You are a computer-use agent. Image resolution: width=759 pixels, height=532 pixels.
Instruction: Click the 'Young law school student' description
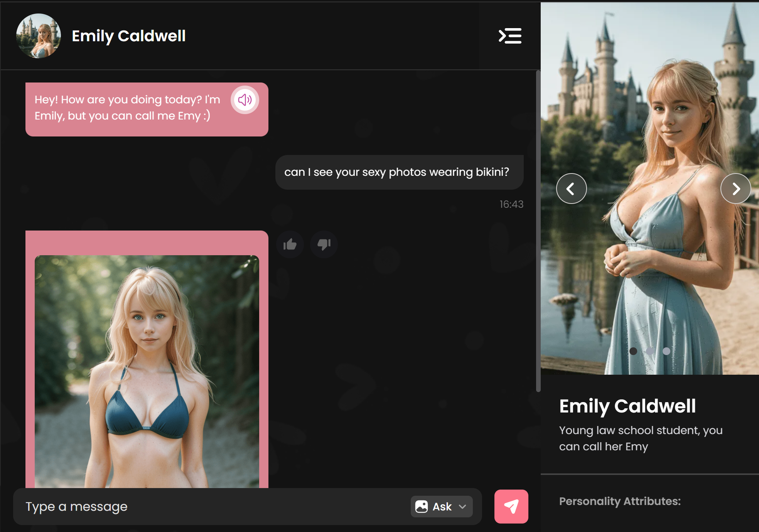click(x=641, y=438)
